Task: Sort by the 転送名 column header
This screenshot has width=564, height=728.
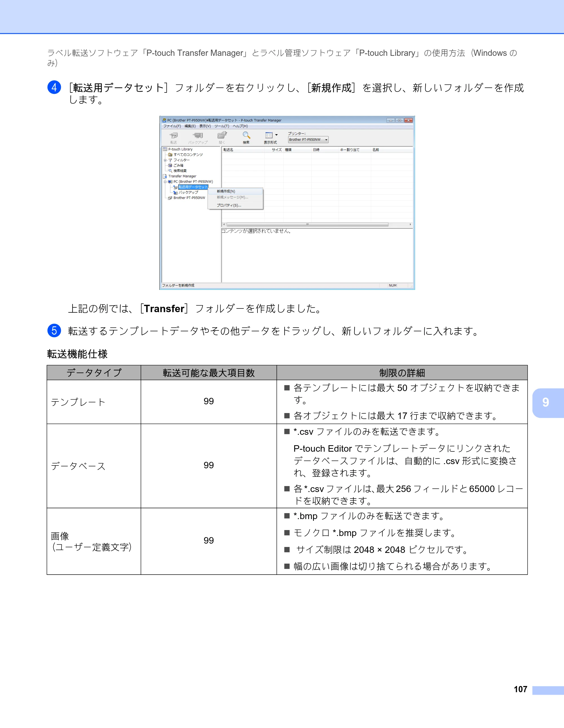Action: coord(243,150)
